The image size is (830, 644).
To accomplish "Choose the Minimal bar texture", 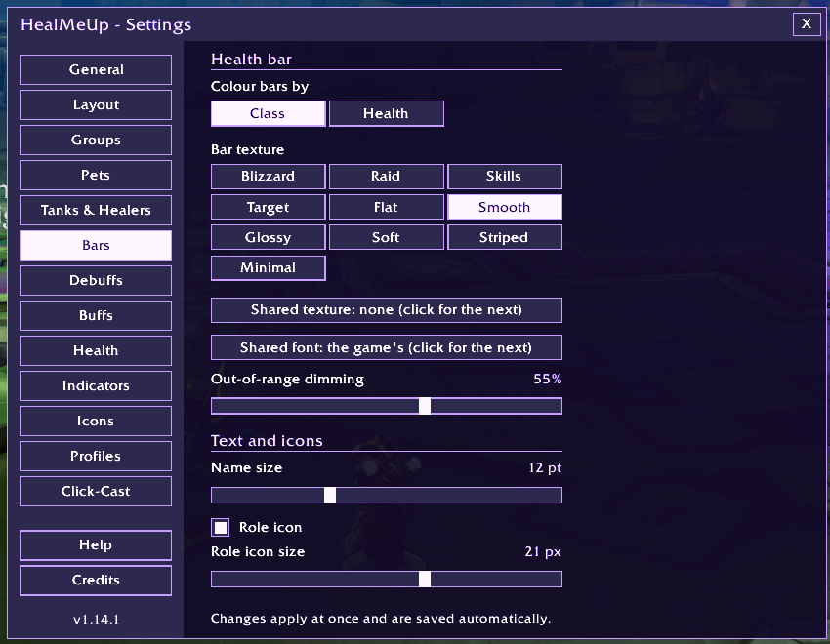I will (x=269, y=268).
